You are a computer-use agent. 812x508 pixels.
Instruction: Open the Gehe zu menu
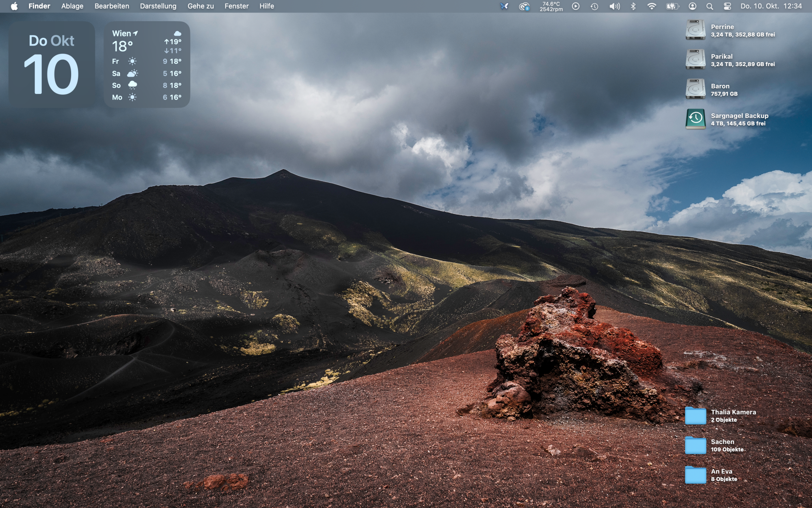click(201, 6)
